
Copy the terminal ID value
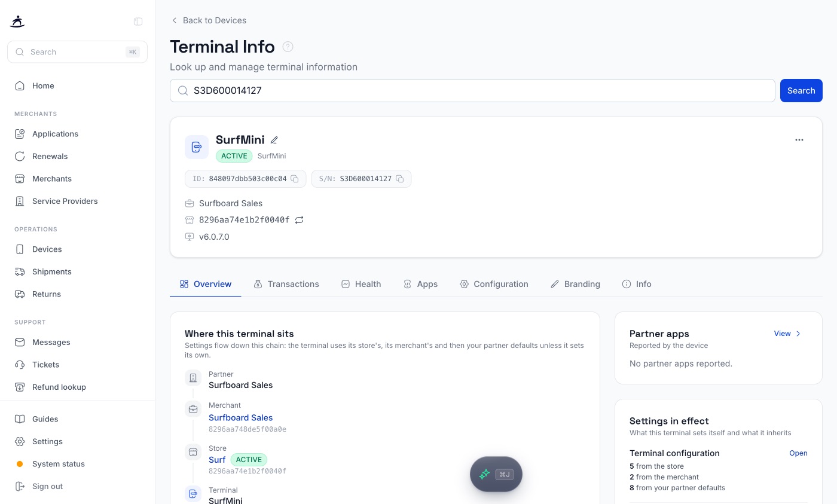click(295, 179)
